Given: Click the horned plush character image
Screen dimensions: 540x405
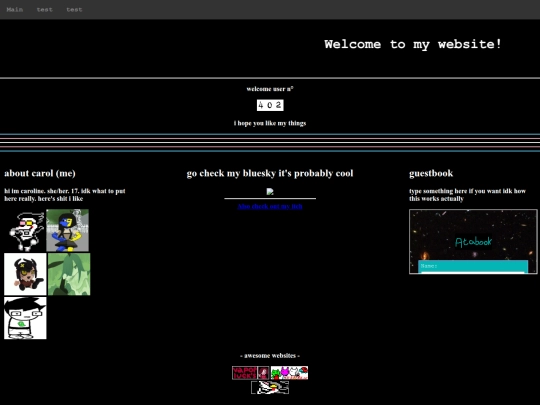Looking at the screenshot, I should (25, 274).
